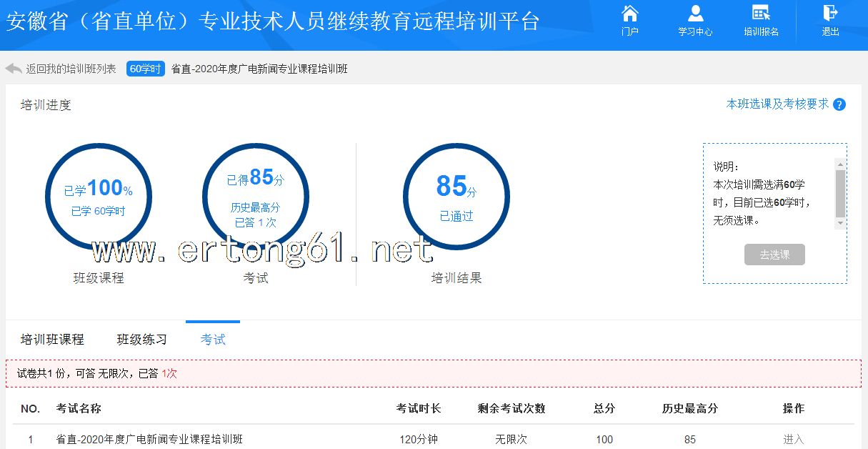Screen dimensions: 868x449
Task: Click the 已学100% progress circle
Action: [x=99, y=197]
